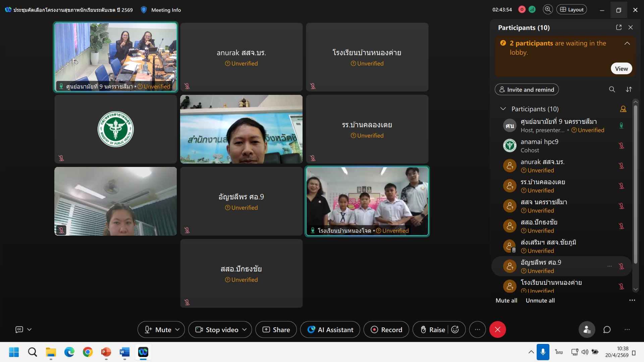
Task: Click the participants panel icon
Action: [587, 330]
